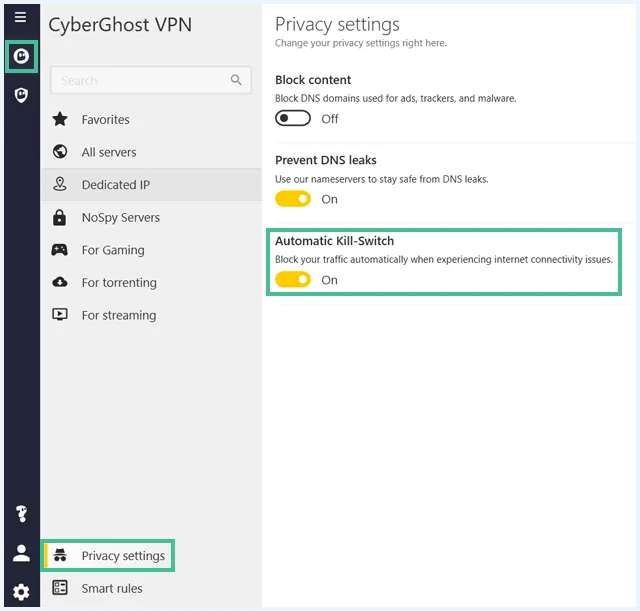Click the gaming controller icon
Image resolution: width=640 pixels, height=611 pixels.
tap(60, 249)
